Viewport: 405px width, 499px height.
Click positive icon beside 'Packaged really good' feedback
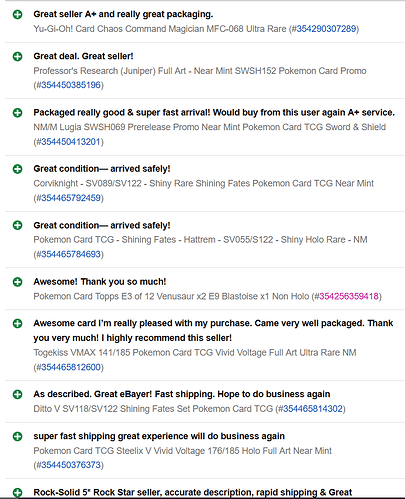pos(17,113)
